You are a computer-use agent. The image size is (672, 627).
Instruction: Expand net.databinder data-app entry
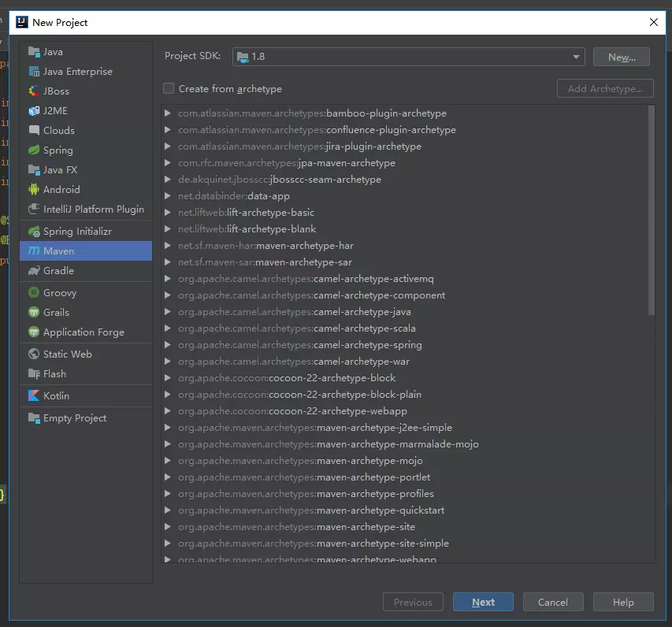pyautogui.click(x=168, y=196)
